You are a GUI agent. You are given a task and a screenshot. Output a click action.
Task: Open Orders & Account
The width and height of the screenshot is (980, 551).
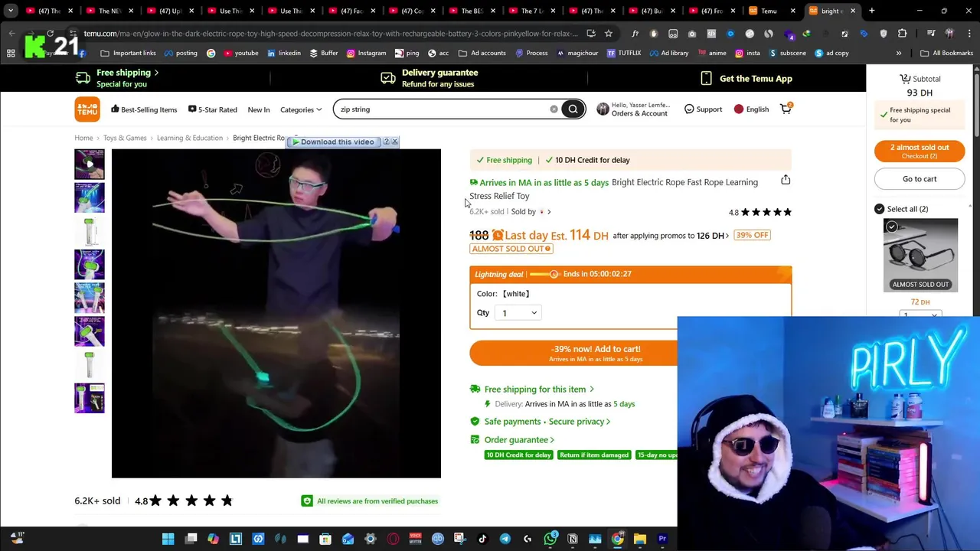(632, 109)
